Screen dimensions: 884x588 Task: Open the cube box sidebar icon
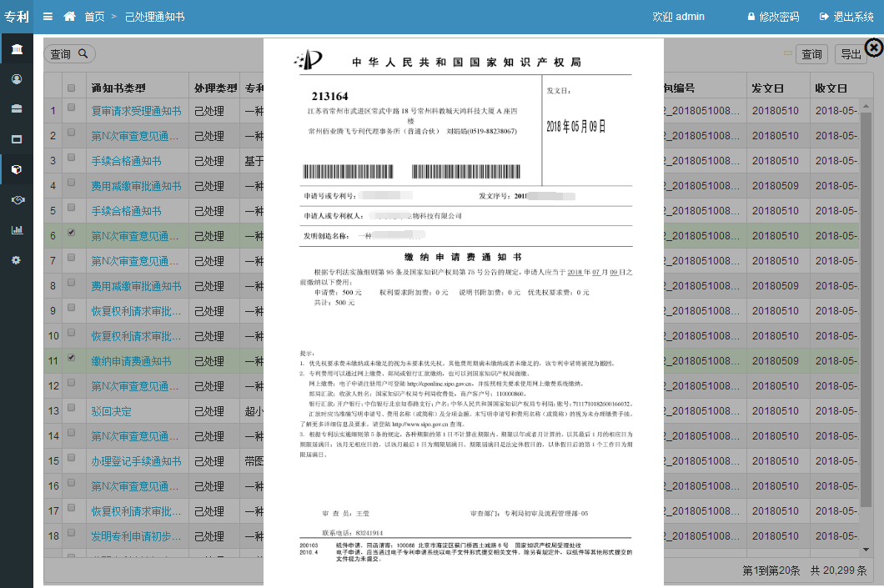pyautogui.click(x=17, y=169)
